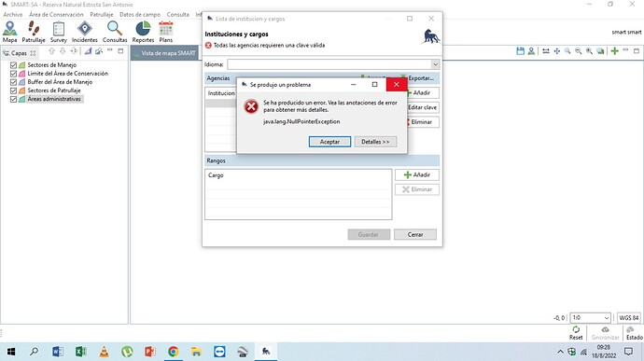Screen dimensions: 644x361
Task: Select Sectores de Manejo layer name
Action: point(51,65)
